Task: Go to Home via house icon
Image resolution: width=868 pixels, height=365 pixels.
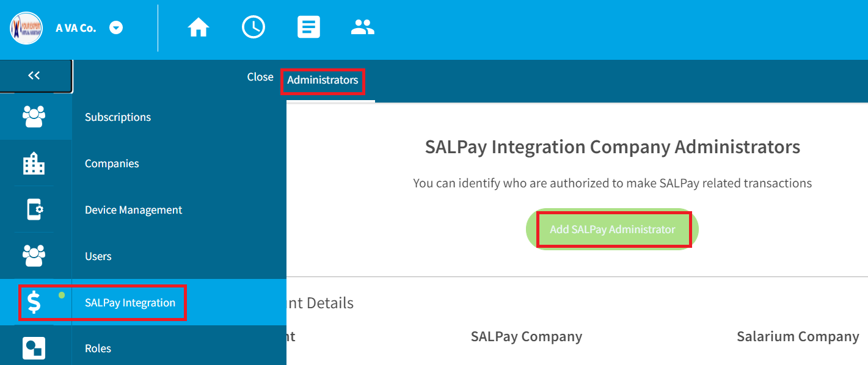Action: (199, 27)
